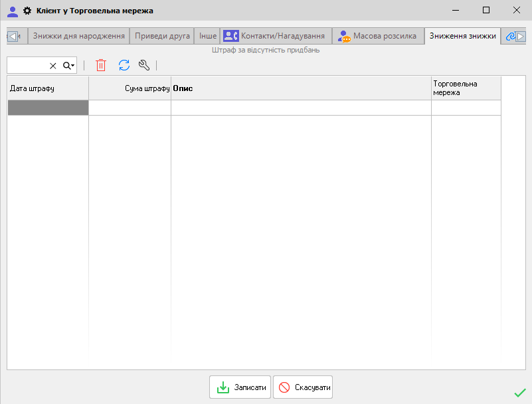Screen dimensions: 532x404
Task: Select the empty Дата штрафу cell
Action: [48, 108]
